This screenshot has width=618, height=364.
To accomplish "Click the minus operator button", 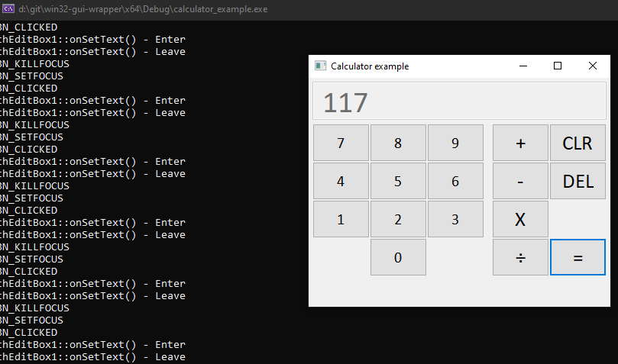I will 520,181.
